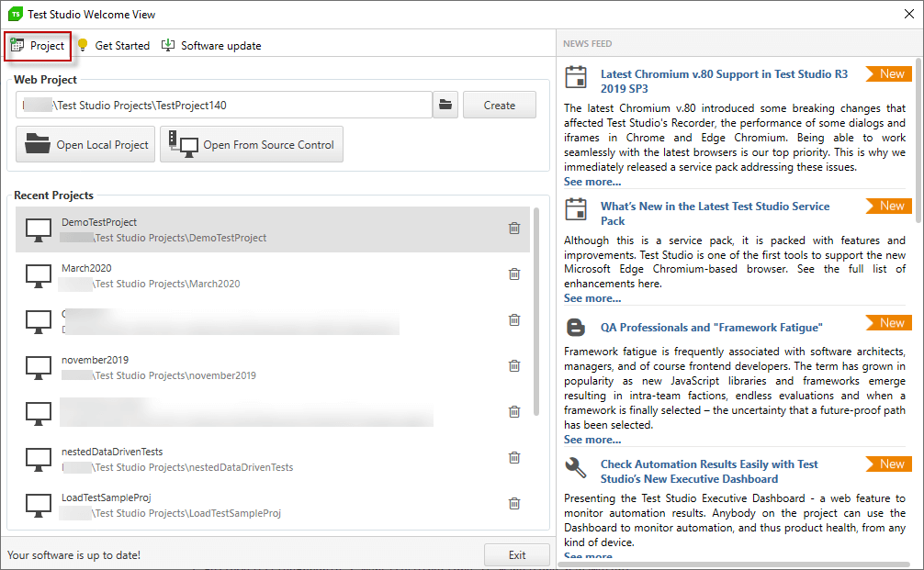The width and height of the screenshot is (924, 570).
Task: Click the New badge on the Chromium v.80 article
Action: [x=889, y=73]
